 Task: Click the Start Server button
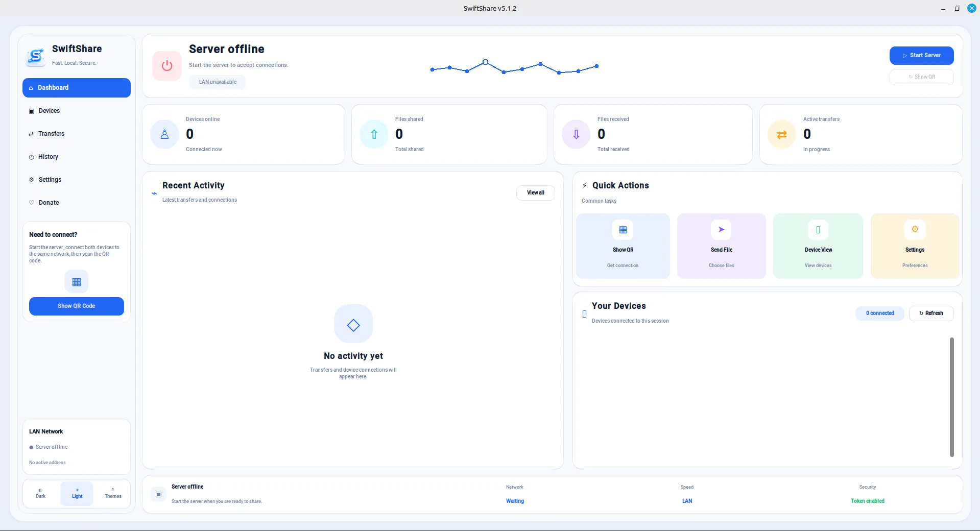point(921,56)
